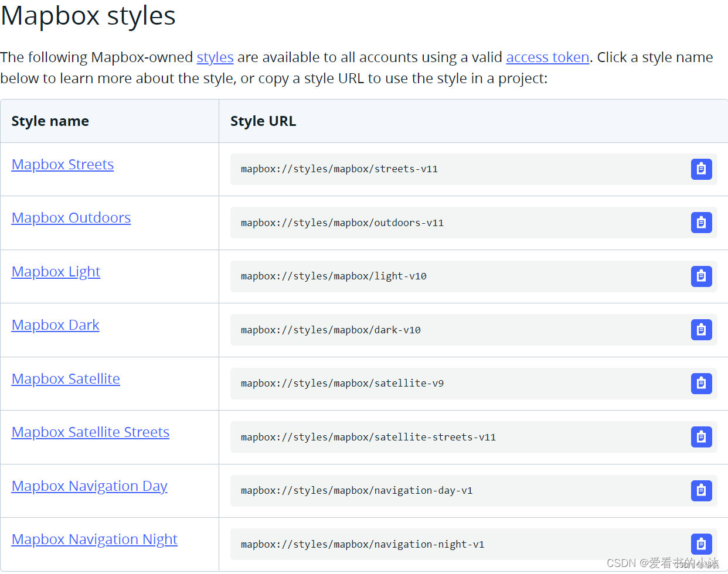Click the mapbox://styles/mapbox/streets-v11 text
The height and width of the screenshot is (574, 728).
click(x=339, y=169)
